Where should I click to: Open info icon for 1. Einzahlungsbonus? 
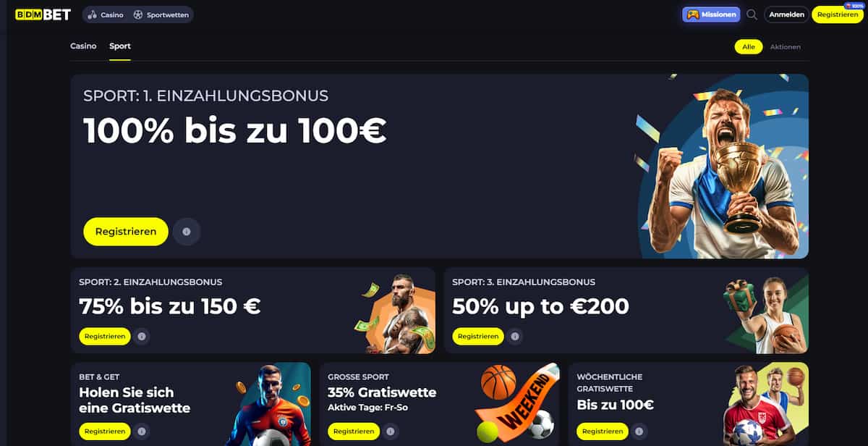click(x=187, y=232)
